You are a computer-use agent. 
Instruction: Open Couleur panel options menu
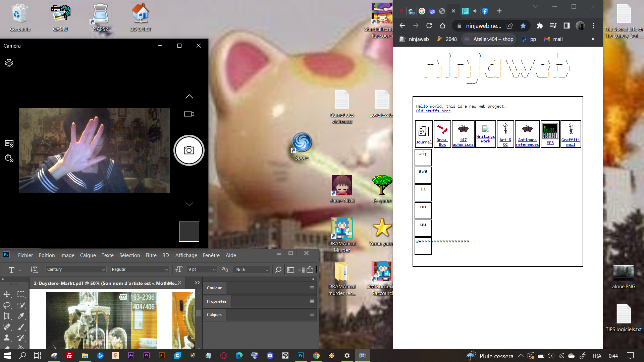pos(312,288)
